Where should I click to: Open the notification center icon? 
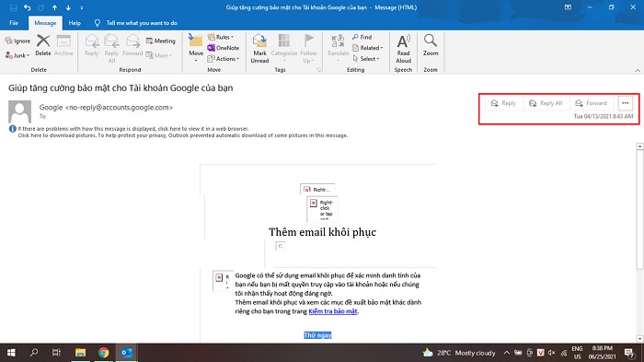coord(629,353)
